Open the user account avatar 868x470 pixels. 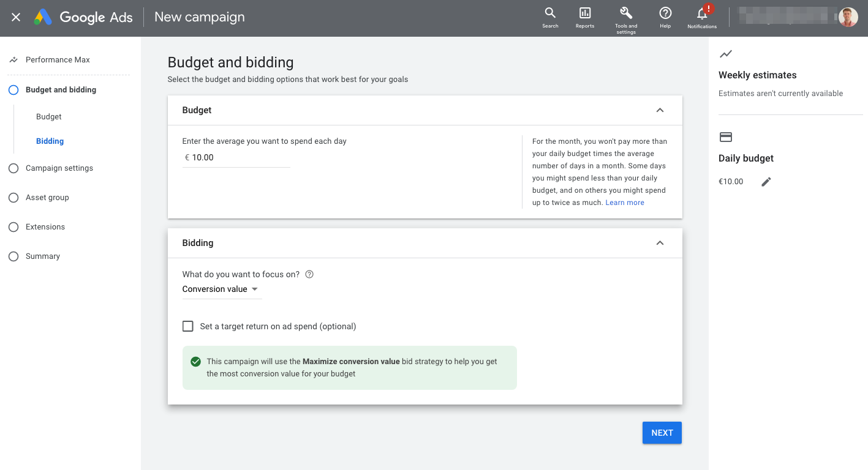click(848, 17)
